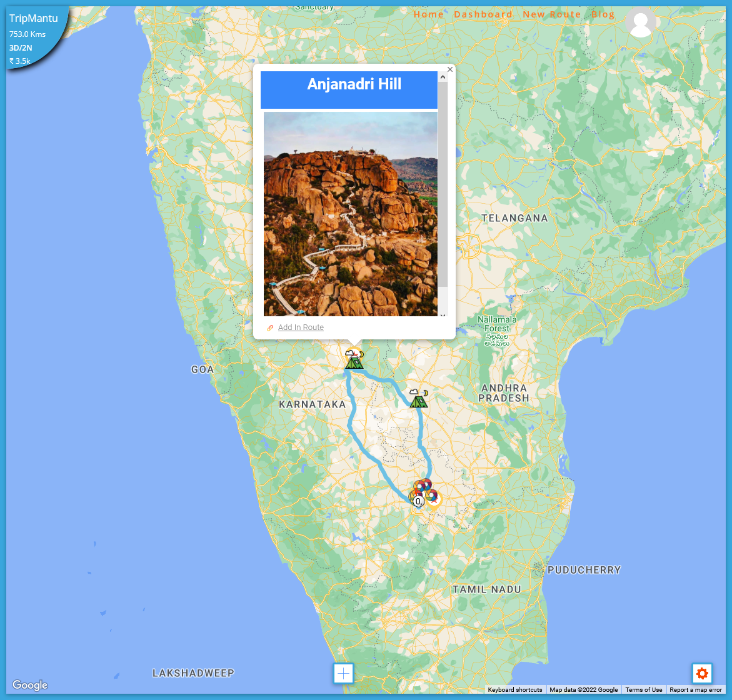Click the route start marker labeled 0
732x700 pixels.
pos(418,501)
